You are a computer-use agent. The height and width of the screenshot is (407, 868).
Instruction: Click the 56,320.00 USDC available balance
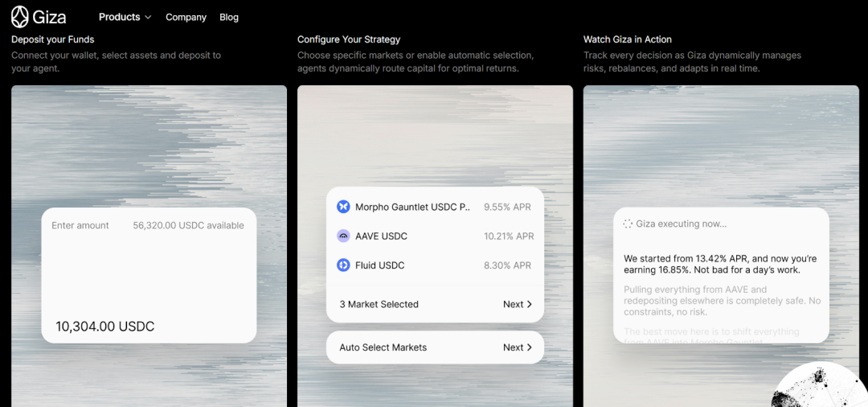pos(188,226)
